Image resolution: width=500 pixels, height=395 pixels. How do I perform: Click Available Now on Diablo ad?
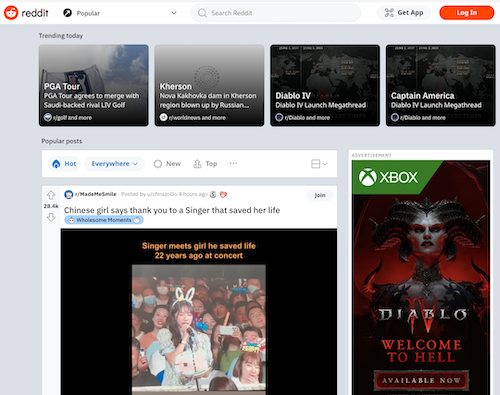(421, 380)
